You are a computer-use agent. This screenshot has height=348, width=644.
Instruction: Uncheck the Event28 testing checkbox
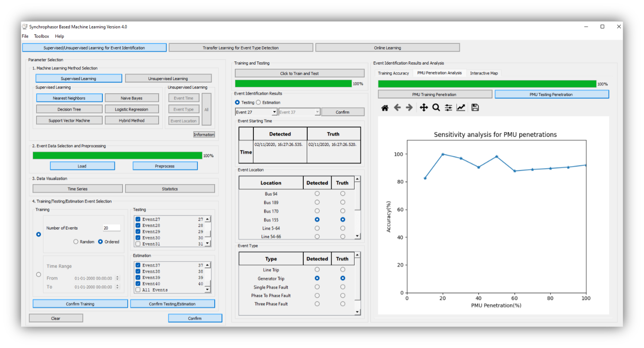138,225
